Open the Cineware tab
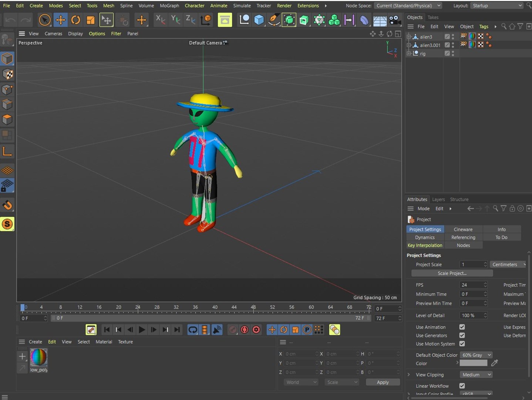The width and height of the screenshot is (532, 400). point(463,229)
